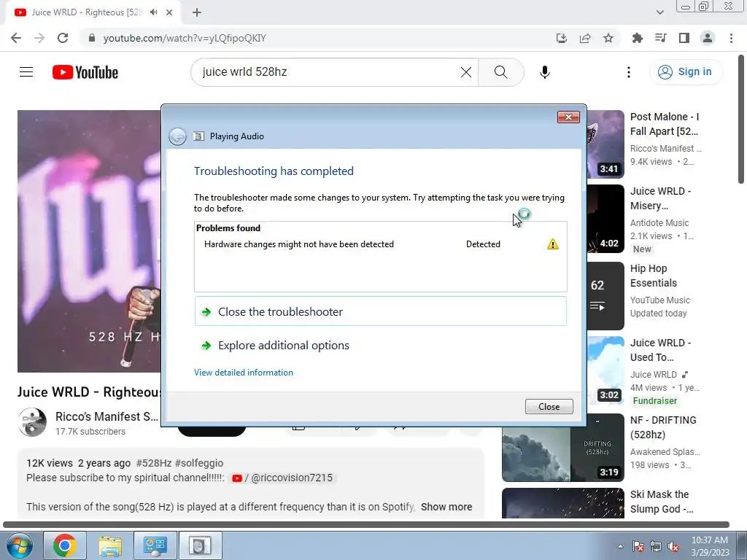Click the horizontal scrollbar at page bottom
The width and height of the screenshot is (747, 560).
click(x=366, y=525)
